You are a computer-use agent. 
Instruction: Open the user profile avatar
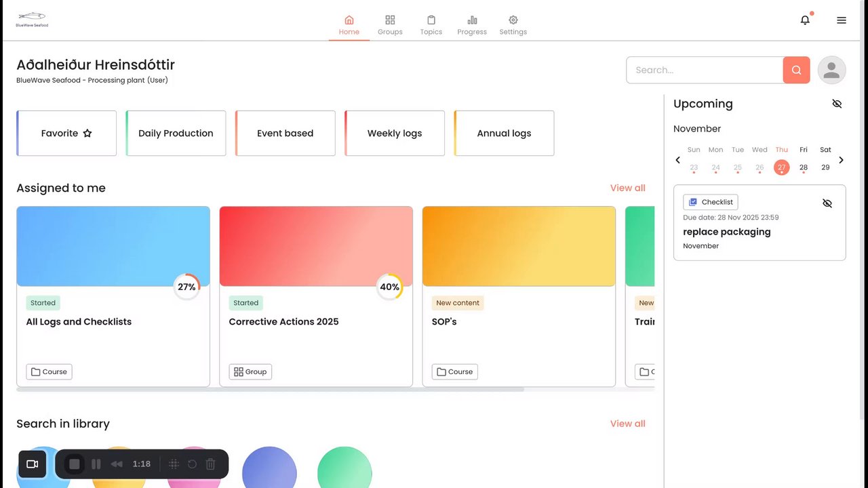[831, 70]
